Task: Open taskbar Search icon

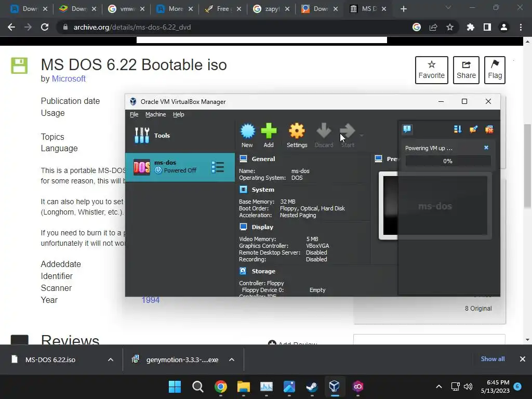Action: coord(198,387)
